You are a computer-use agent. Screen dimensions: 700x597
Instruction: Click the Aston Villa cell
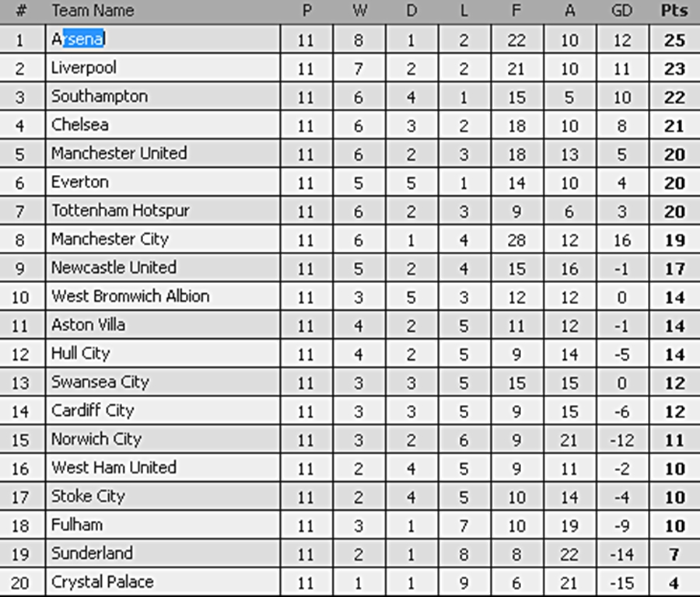pos(163,325)
